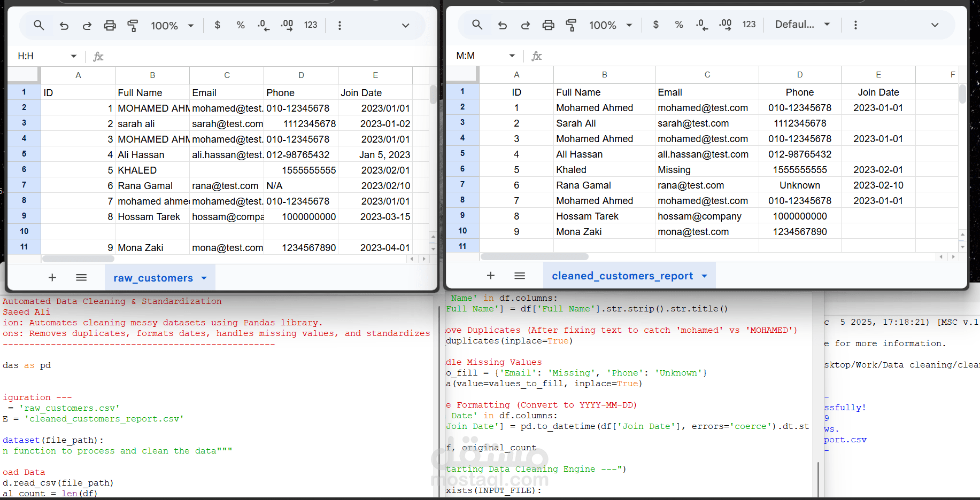980x500 pixels.
Task: Increase decimal places in cleaned_customers_report spreadsheet
Action: pyautogui.click(x=726, y=25)
